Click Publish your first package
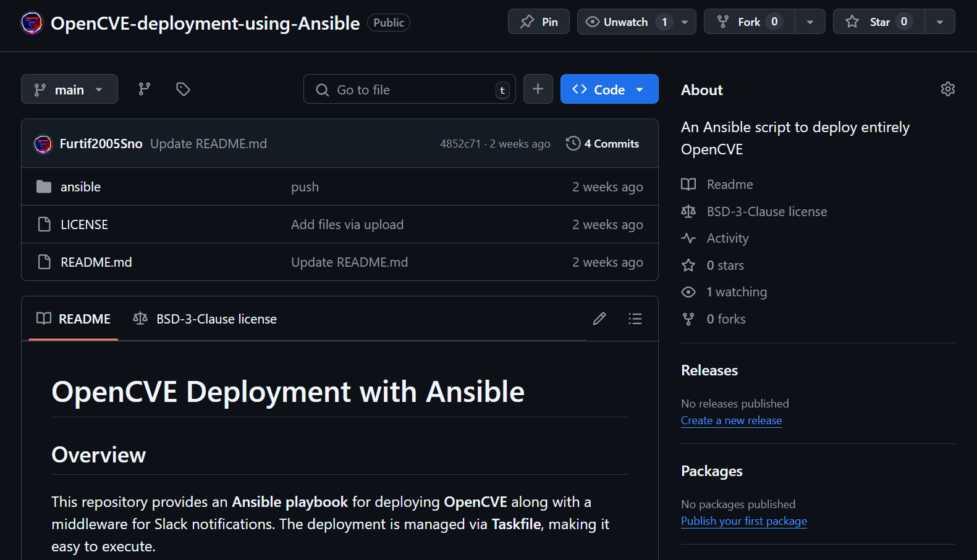The height and width of the screenshot is (560, 977). (x=744, y=521)
